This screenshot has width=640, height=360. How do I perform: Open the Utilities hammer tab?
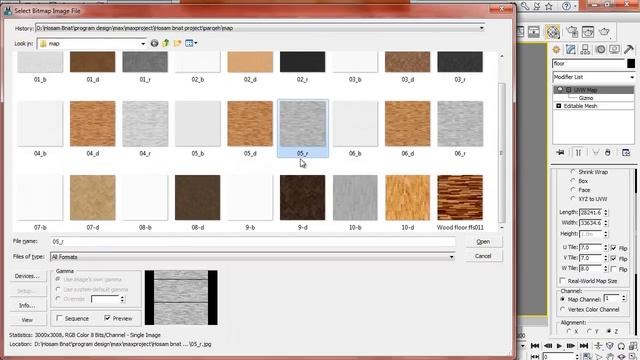click(629, 50)
